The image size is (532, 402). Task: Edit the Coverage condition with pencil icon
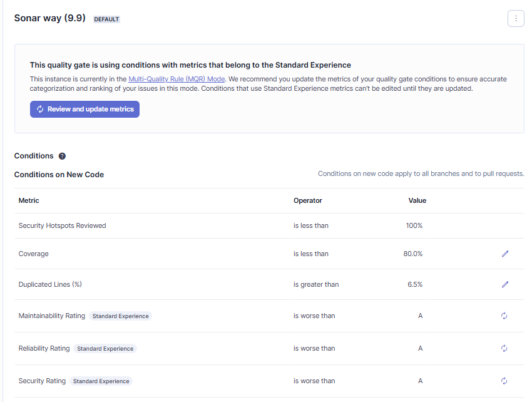click(505, 254)
